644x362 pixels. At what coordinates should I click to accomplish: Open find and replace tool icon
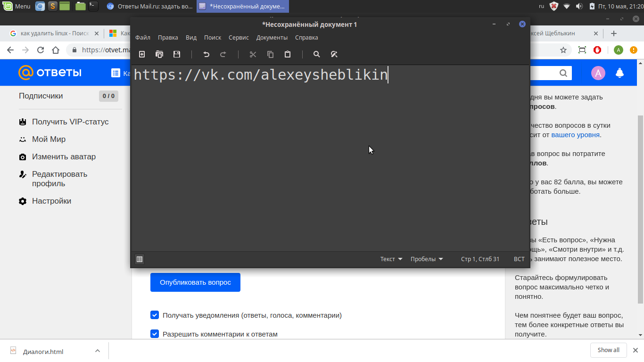[x=334, y=54]
